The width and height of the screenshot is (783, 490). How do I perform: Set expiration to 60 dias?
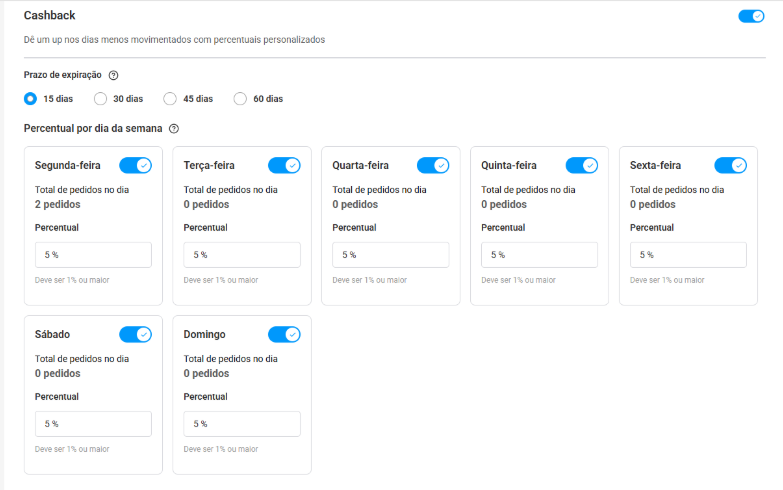[x=240, y=99]
